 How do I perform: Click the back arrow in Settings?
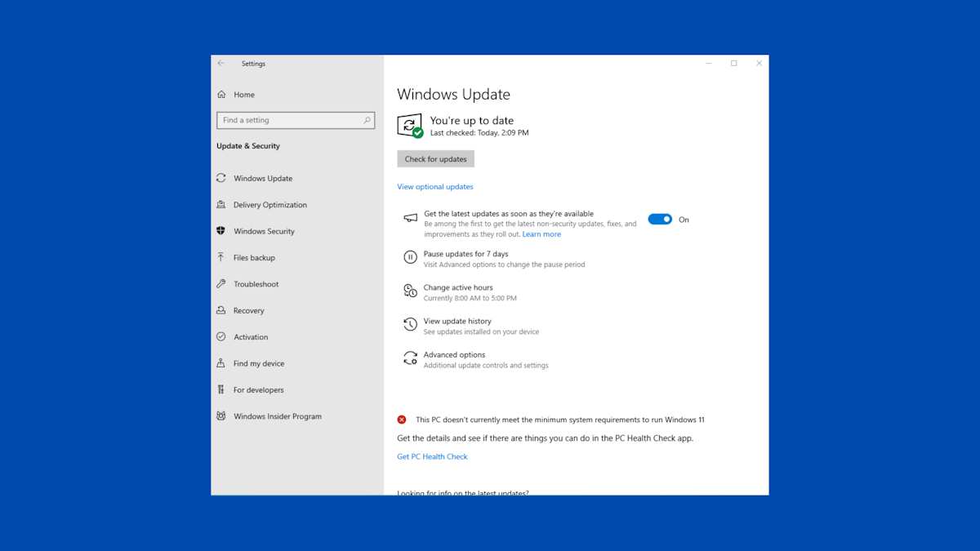(x=220, y=63)
